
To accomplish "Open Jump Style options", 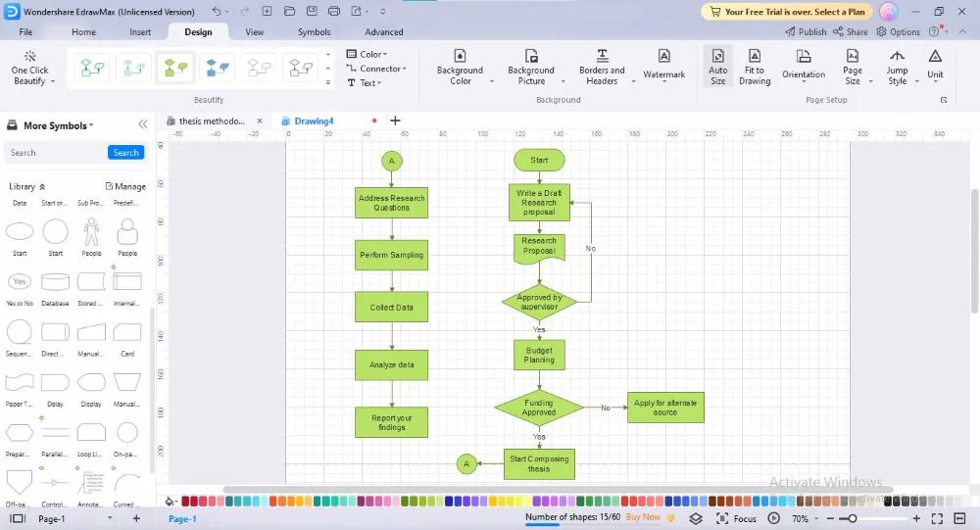I will (898, 68).
